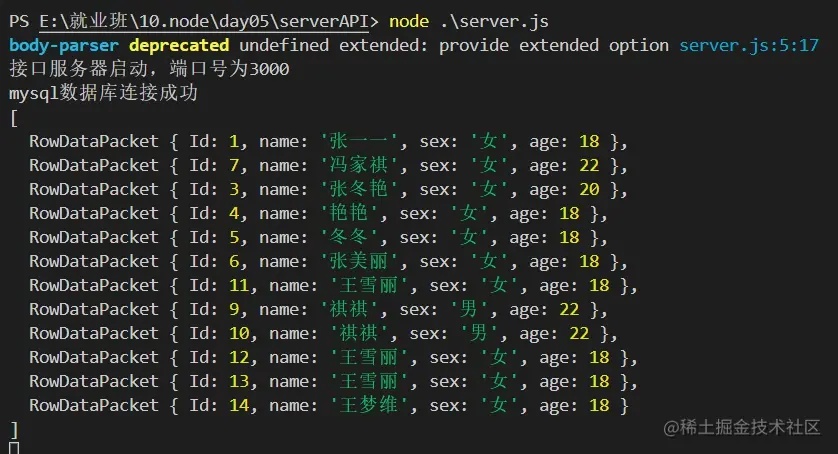The width and height of the screenshot is (838, 454).
Task: Click the phrase 'provide extended option'
Action: click(x=554, y=45)
